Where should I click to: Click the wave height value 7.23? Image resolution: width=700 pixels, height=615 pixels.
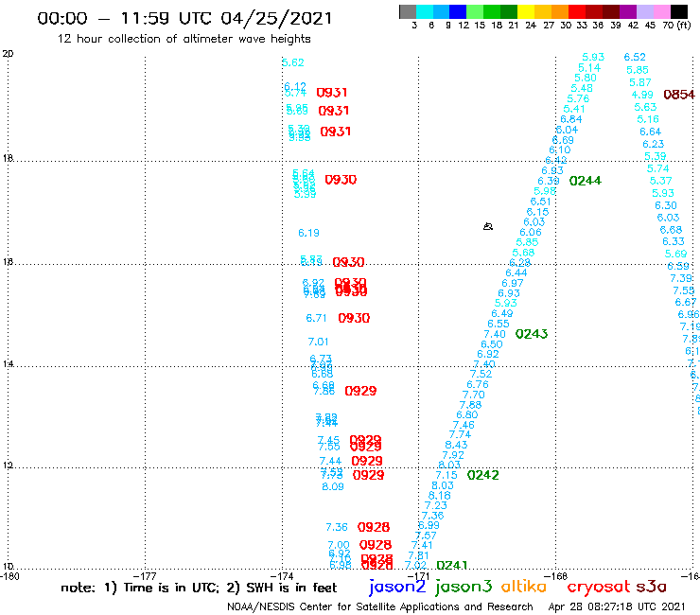click(x=436, y=505)
